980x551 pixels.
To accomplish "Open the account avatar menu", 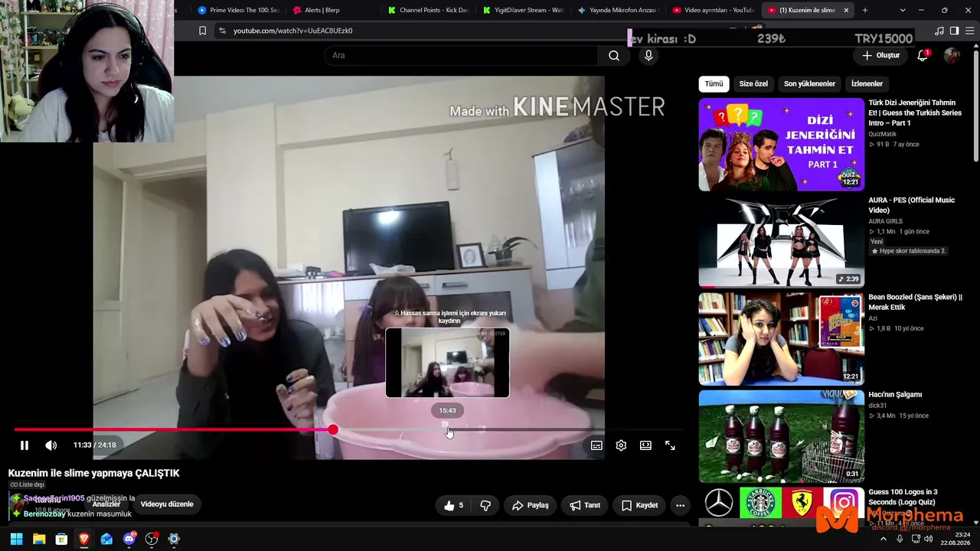I will 952,55.
